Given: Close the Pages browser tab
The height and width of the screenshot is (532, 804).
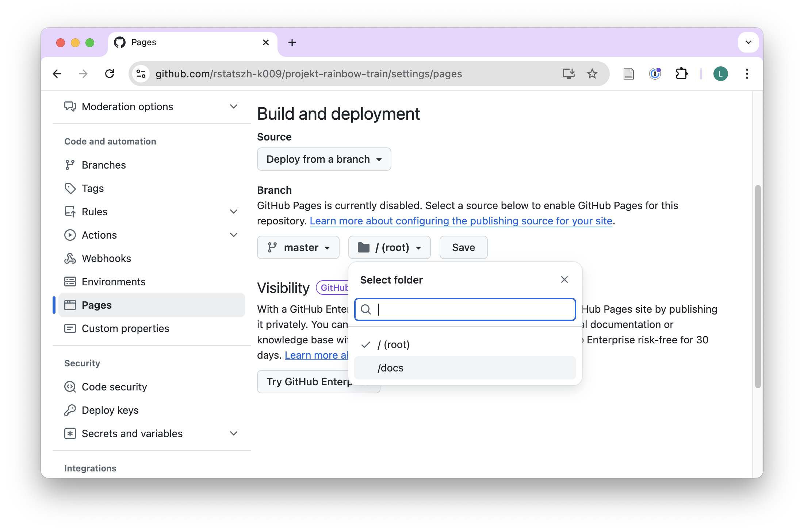Looking at the screenshot, I should [x=266, y=42].
